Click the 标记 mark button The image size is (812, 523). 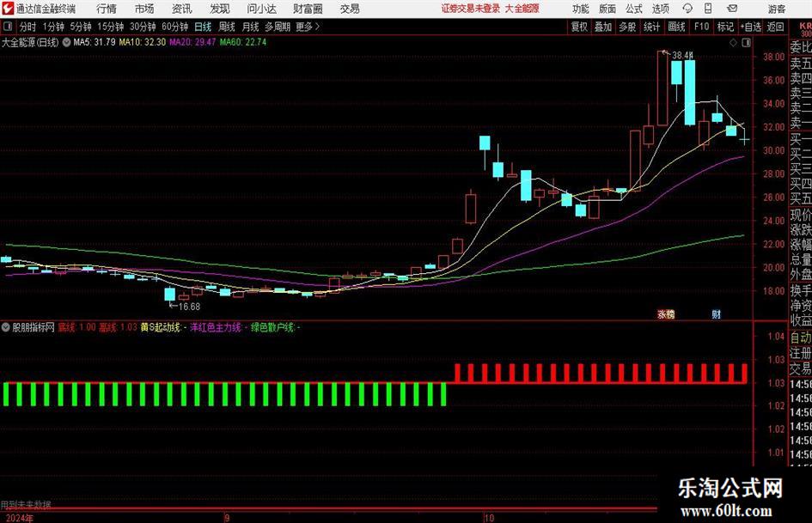click(725, 27)
